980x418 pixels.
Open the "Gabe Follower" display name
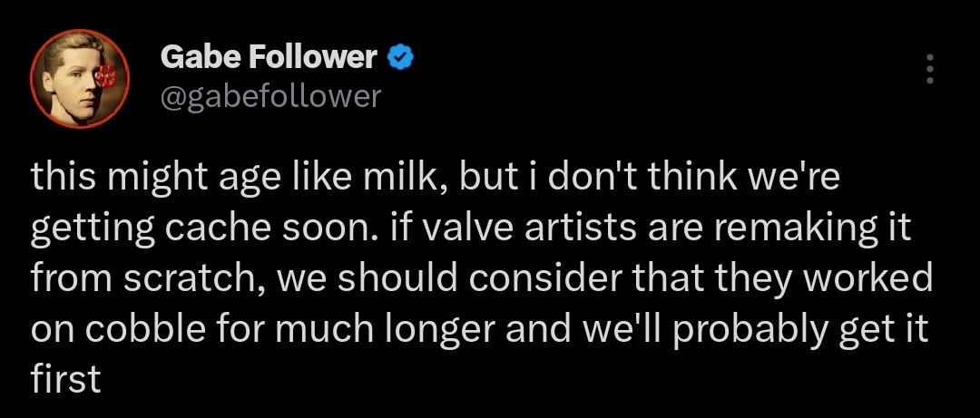pos(269,58)
